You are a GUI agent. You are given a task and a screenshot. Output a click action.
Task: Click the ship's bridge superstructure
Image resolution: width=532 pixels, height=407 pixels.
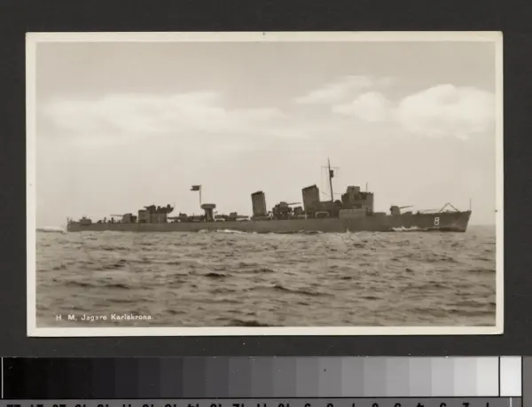[x=357, y=200]
